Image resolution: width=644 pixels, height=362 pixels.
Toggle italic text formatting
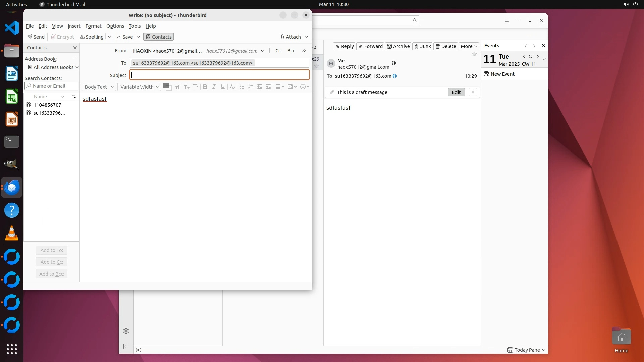tap(214, 87)
